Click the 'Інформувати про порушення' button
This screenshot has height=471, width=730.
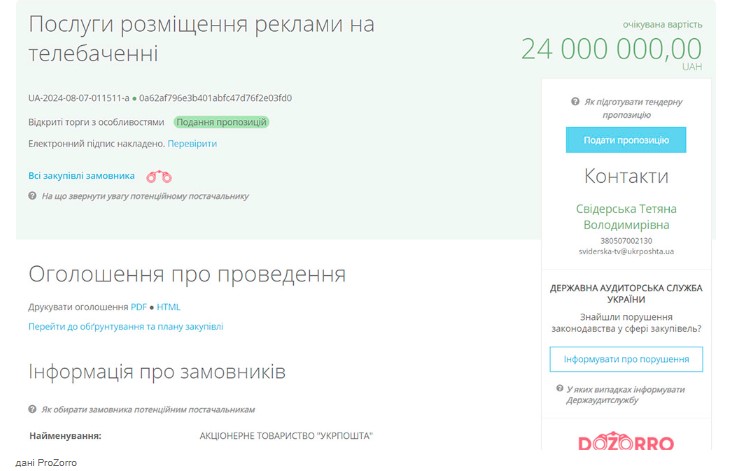click(626, 359)
